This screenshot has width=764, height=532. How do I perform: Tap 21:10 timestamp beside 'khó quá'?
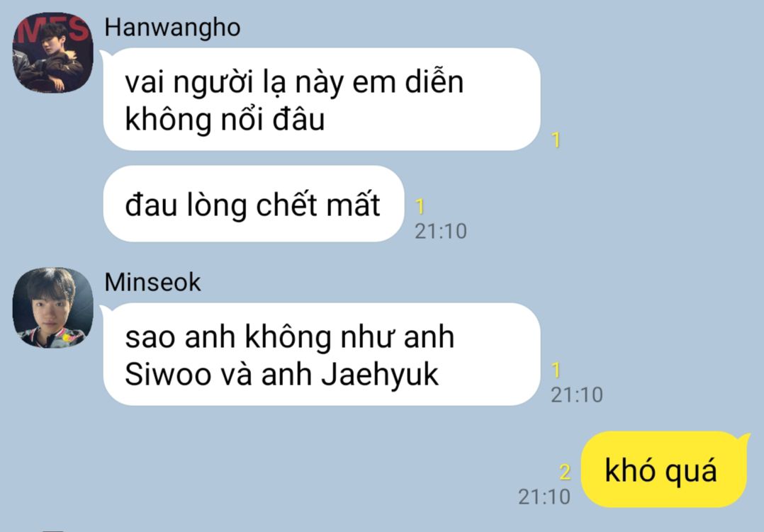click(x=544, y=497)
